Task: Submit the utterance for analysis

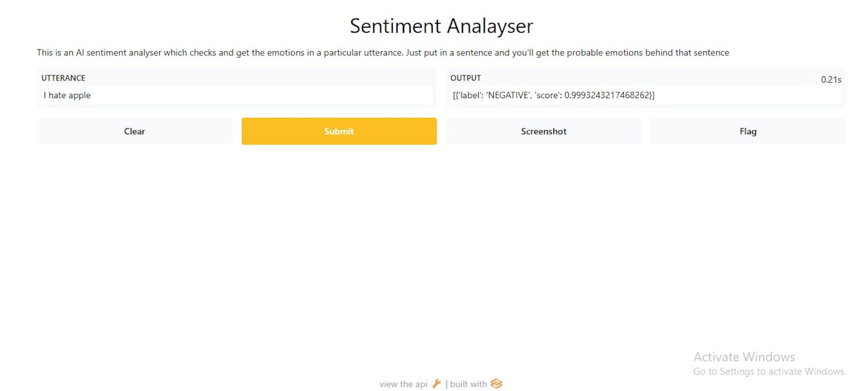Action: [339, 131]
